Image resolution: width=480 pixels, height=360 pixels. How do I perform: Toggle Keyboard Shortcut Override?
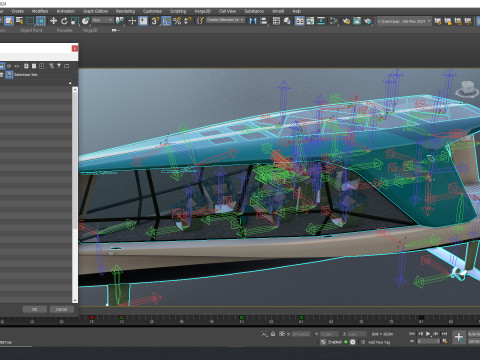point(143,21)
